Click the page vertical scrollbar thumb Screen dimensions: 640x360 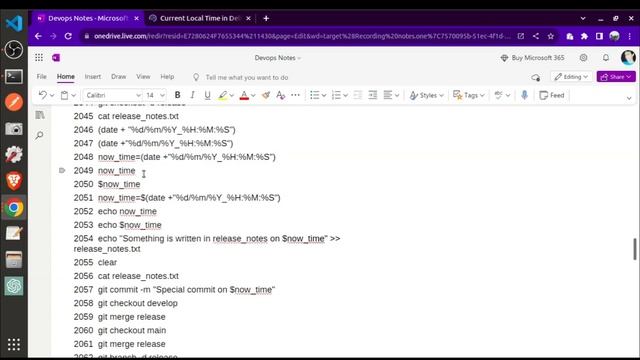(x=635, y=249)
